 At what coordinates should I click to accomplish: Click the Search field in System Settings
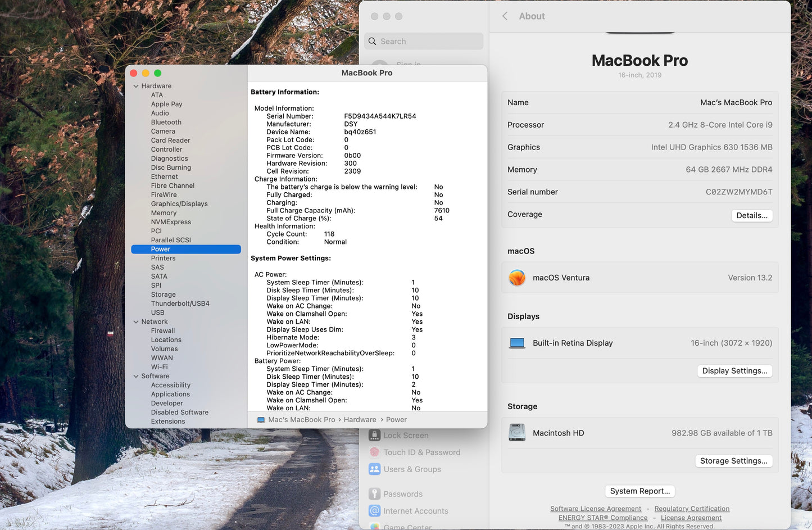[424, 40]
